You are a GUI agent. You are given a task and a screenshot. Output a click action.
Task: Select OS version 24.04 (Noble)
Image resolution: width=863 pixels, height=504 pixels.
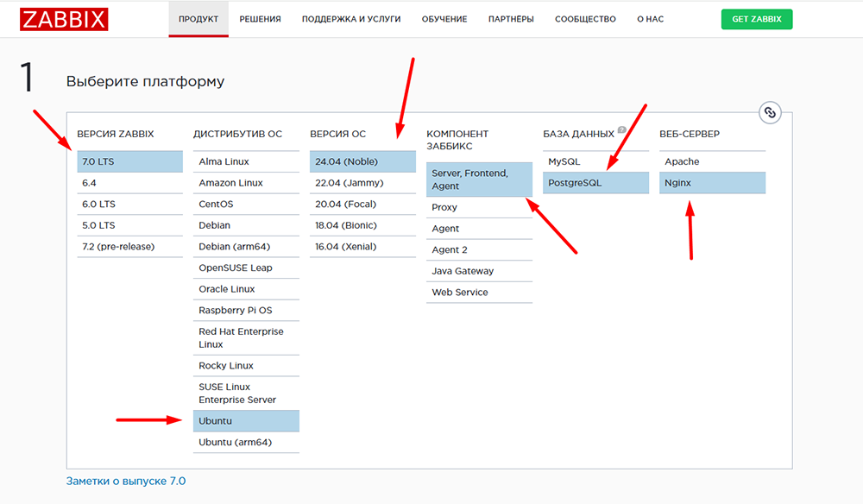(362, 161)
